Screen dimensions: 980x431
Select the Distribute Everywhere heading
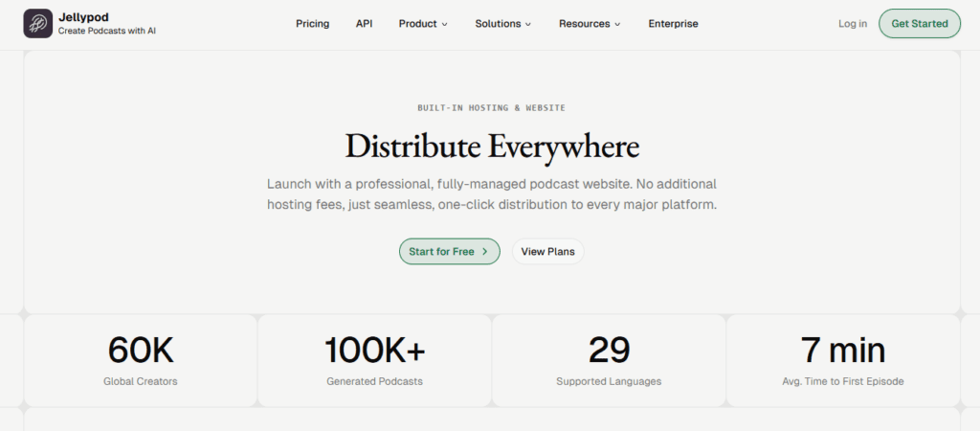pyautogui.click(x=491, y=147)
